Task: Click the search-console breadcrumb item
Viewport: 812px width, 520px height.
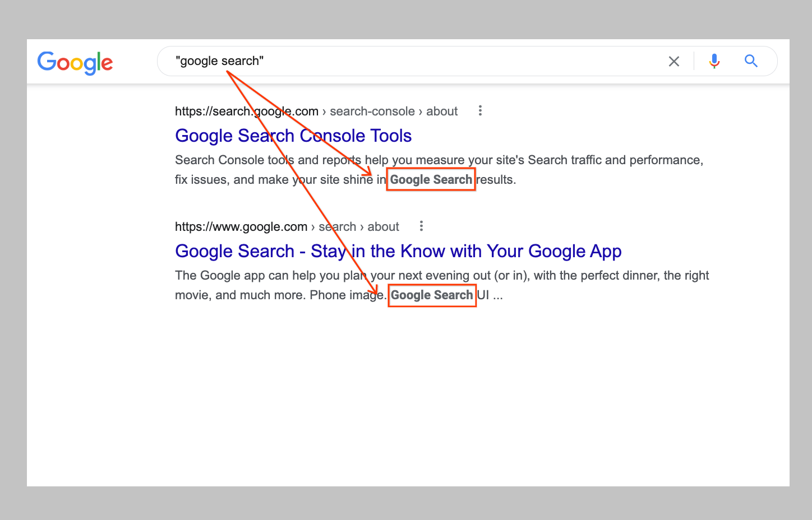Action: click(x=372, y=111)
